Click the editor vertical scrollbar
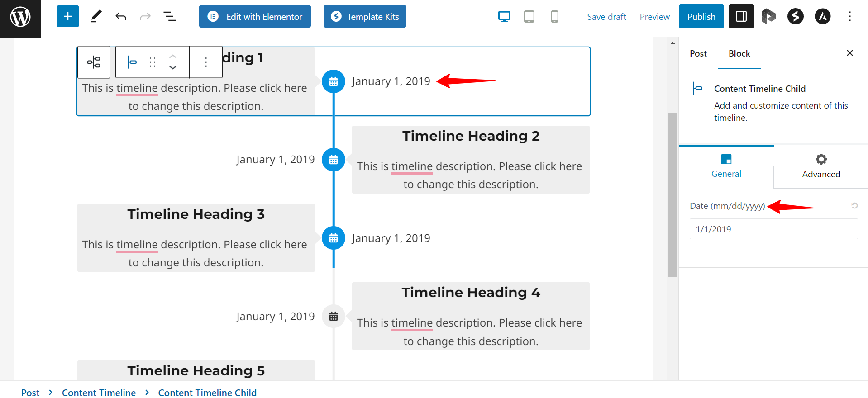The height and width of the screenshot is (398, 868). [672, 194]
